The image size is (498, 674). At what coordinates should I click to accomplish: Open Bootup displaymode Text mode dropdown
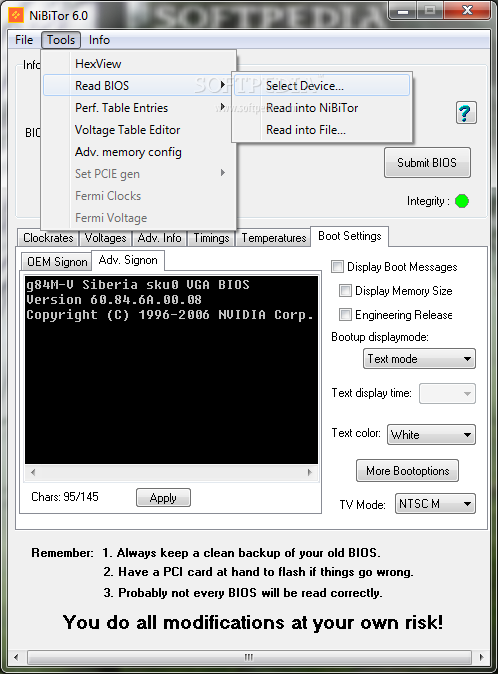pyautogui.click(x=419, y=358)
